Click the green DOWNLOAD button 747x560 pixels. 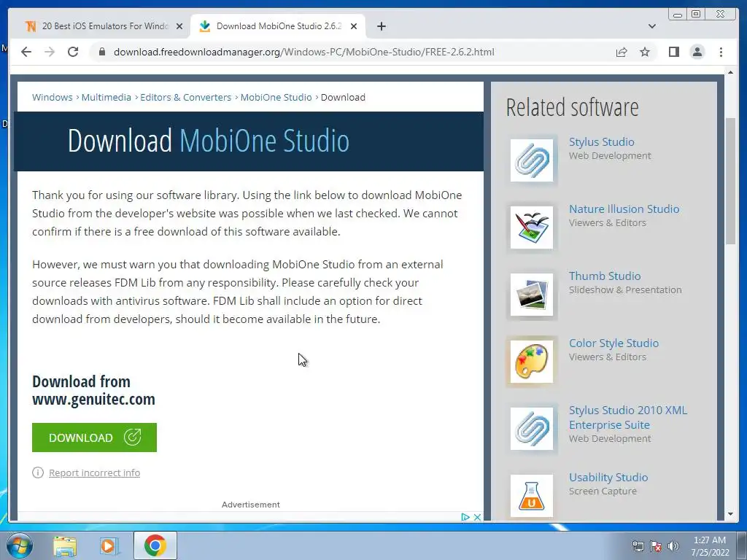pyautogui.click(x=94, y=437)
